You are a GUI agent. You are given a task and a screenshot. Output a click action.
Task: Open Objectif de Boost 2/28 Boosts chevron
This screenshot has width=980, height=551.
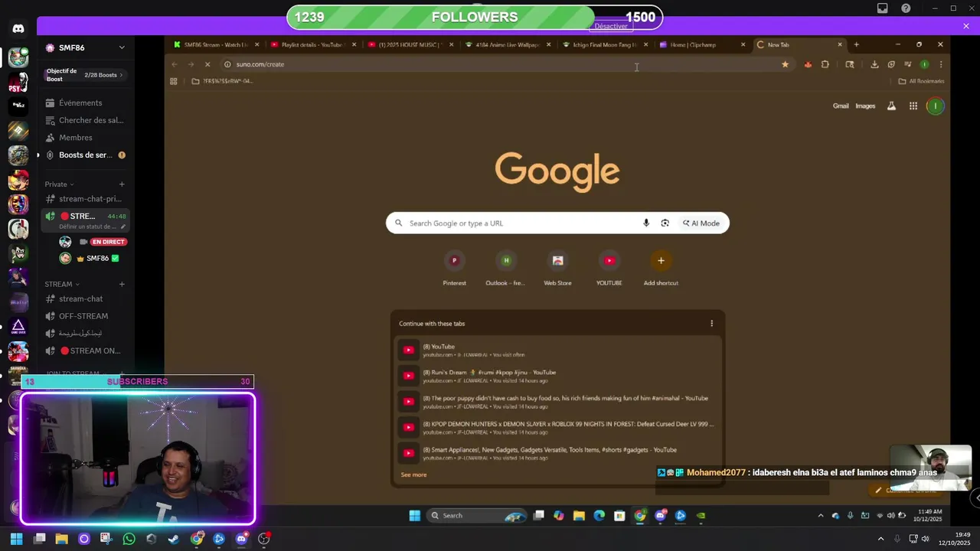tap(122, 75)
